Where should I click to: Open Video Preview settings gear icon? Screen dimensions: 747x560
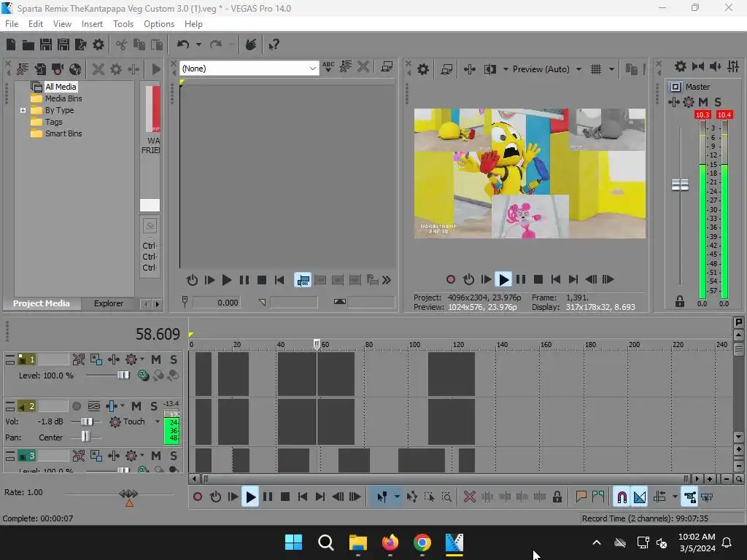(x=423, y=69)
